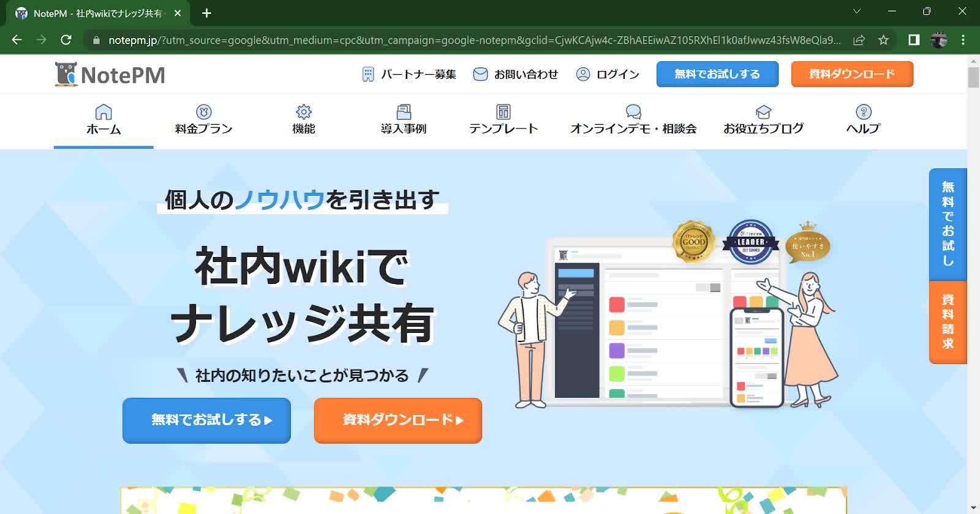Click the contact envelope icon
The height and width of the screenshot is (514, 980).
point(481,74)
